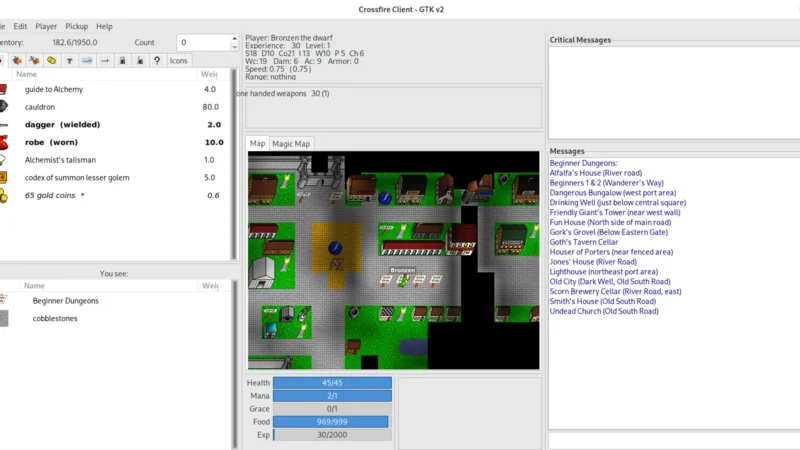
Task: Select the cauldron inventory row
Action: coord(115,107)
